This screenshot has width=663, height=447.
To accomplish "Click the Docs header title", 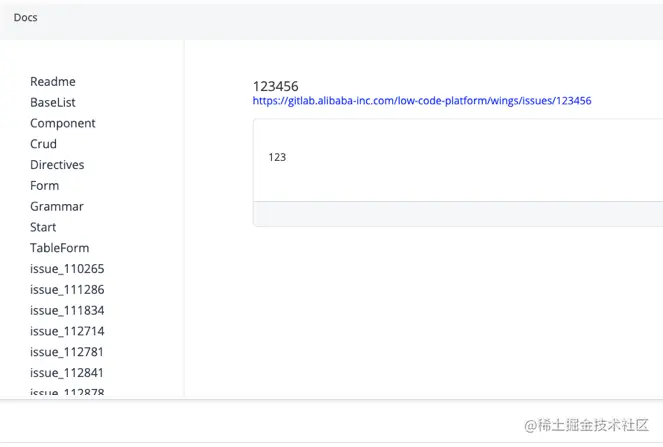I will click(x=25, y=18).
